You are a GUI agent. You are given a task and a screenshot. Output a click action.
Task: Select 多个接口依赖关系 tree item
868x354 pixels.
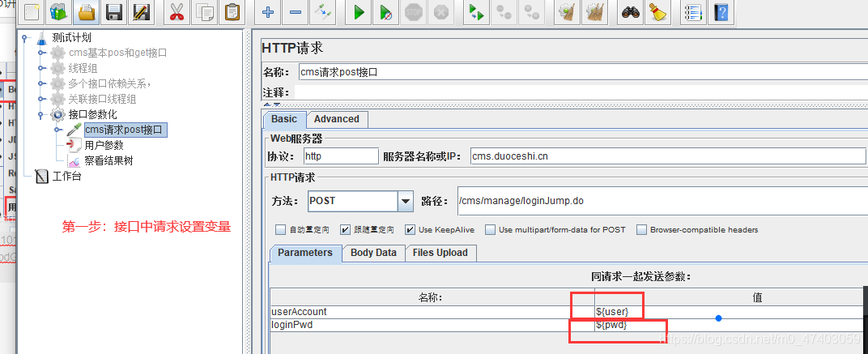point(110,84)
